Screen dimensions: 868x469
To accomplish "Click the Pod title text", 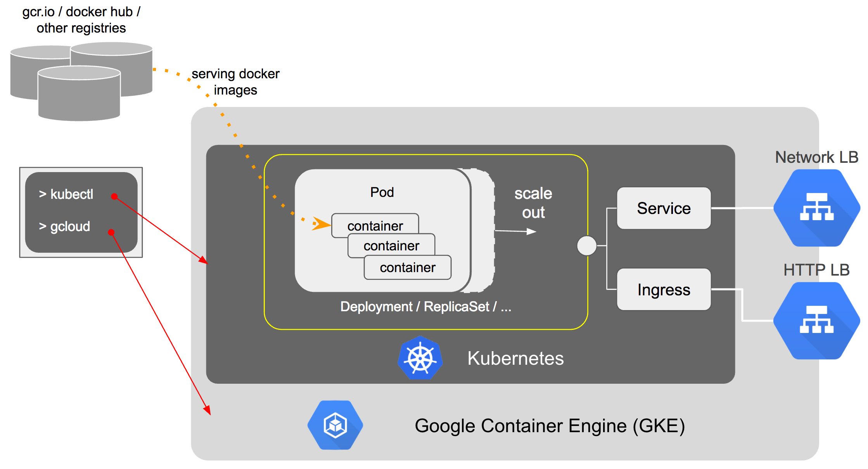I will [382, 192].
